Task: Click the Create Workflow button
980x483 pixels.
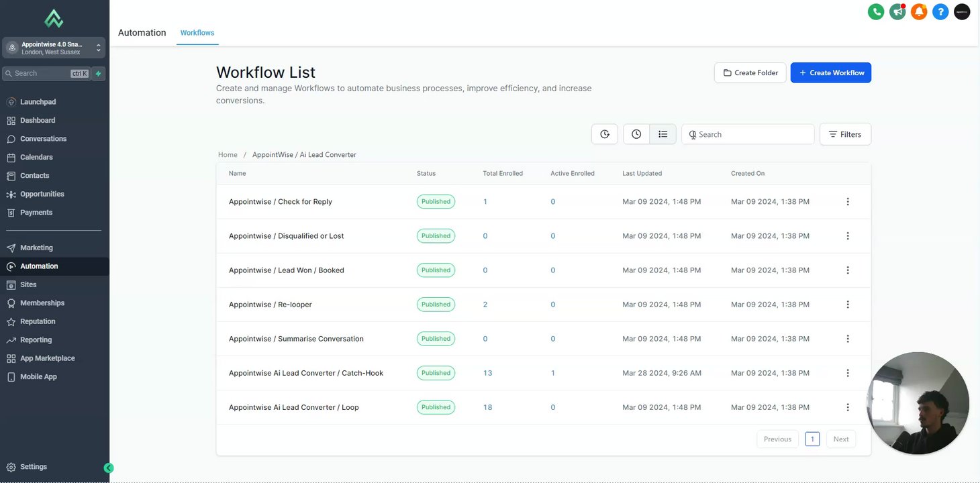Action: pyautogui.click(x=830, y=72)
